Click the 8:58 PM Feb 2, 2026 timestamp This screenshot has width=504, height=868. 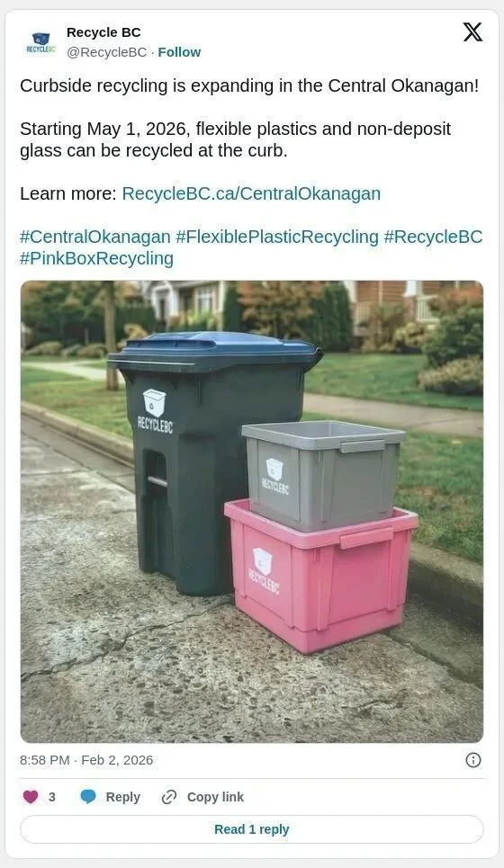(86, 760)
